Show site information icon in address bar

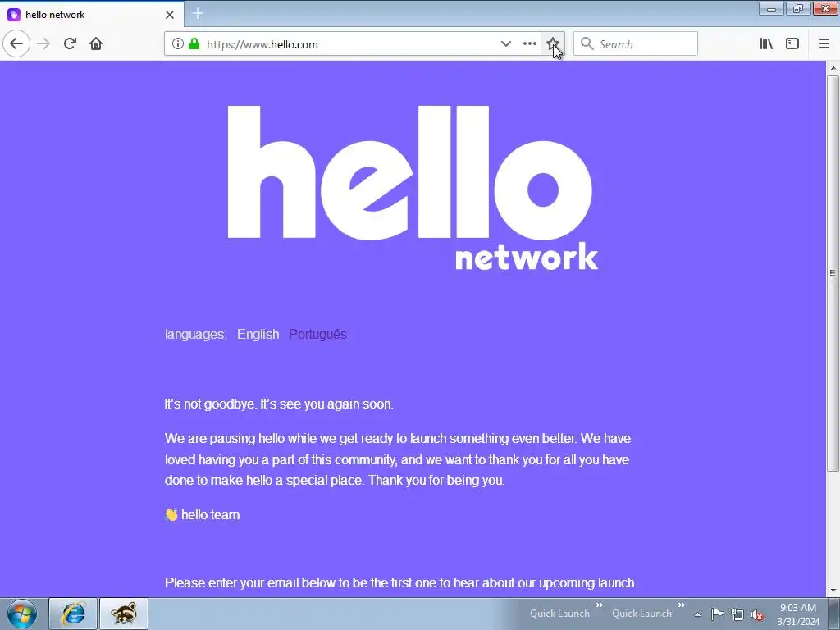(178, 44)
